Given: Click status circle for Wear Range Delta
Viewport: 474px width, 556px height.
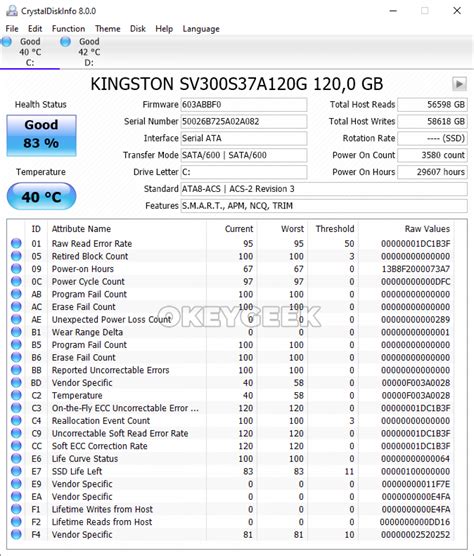Looking at the screenshot, I should coord(16,332).
